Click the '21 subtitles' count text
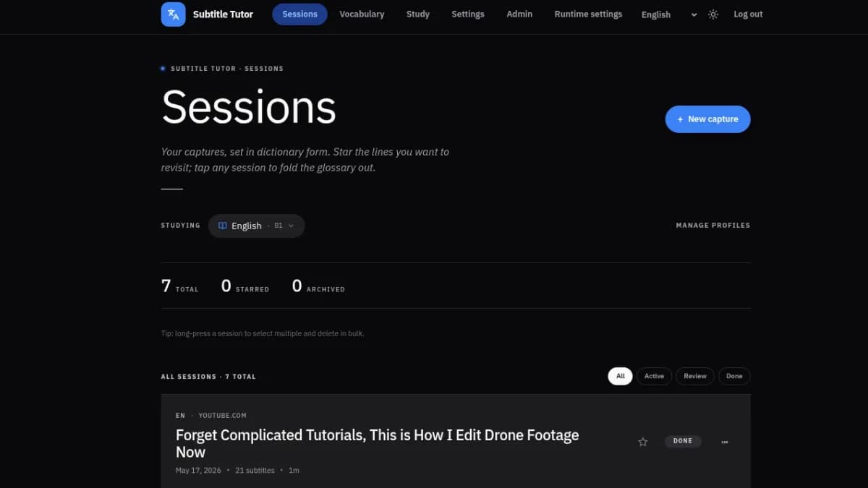The width and height of the screenshot is (868, 488). (x=255, y=471)
